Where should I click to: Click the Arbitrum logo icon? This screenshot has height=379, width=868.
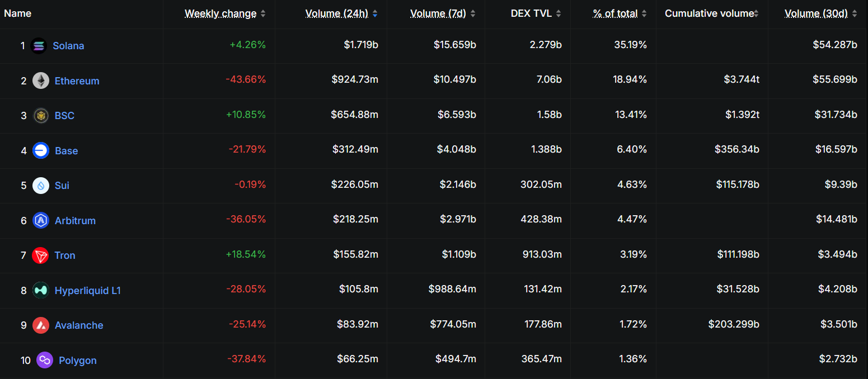click(41, 221)
